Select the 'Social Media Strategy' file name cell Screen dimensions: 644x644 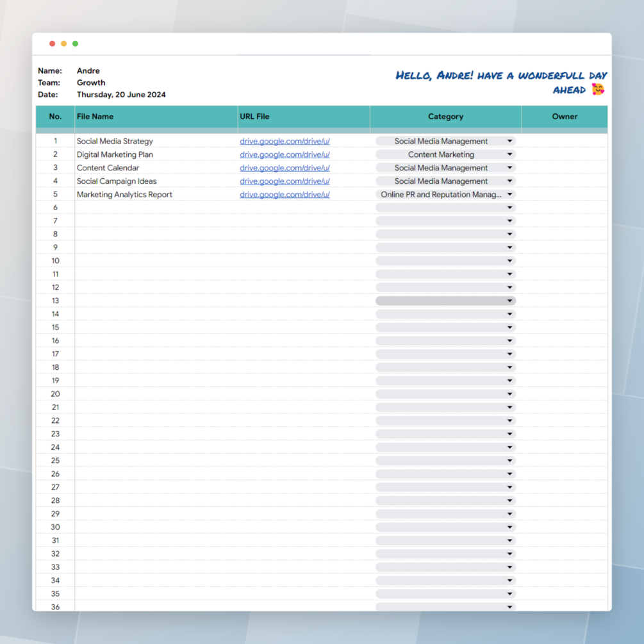(156, 141)
